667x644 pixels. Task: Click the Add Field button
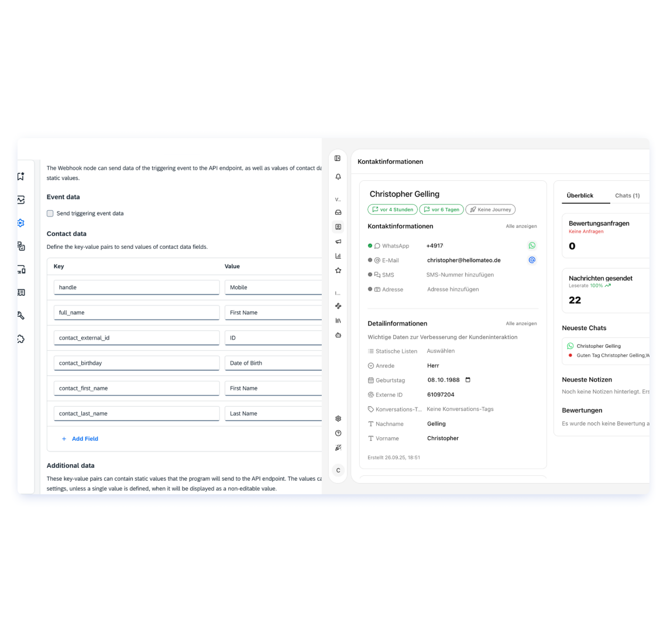click(80, 439)
